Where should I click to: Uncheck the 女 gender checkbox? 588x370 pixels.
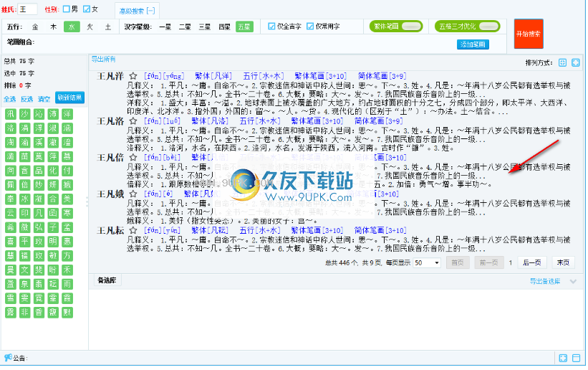(87, 9)
